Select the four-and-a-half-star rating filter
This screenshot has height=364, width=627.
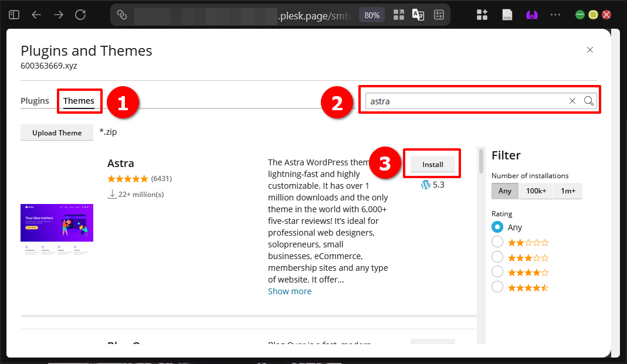click(497, 287)
